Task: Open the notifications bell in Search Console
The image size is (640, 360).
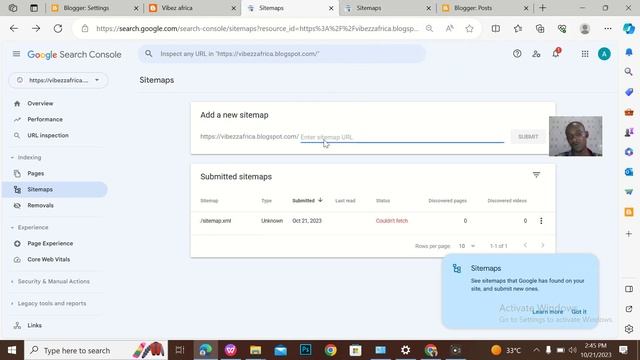Action: (x=556, y=53)
